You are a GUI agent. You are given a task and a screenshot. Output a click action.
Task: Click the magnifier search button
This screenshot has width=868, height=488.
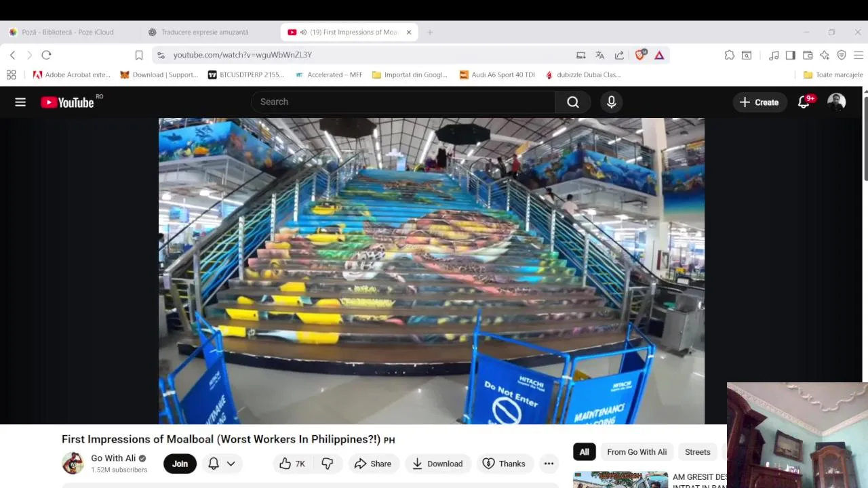point(573,102)
